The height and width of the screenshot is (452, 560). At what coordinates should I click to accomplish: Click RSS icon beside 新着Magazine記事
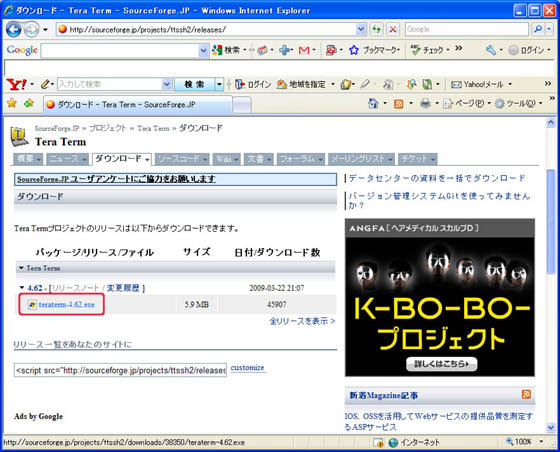(526, 394)
